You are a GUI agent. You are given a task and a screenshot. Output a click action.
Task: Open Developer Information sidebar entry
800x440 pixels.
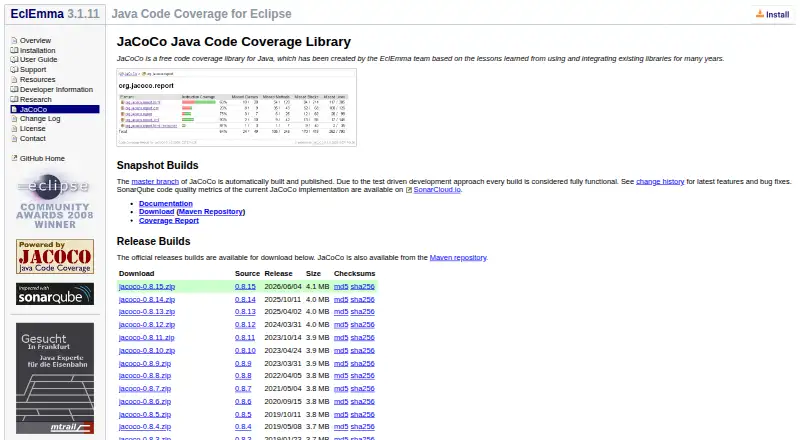56,89
